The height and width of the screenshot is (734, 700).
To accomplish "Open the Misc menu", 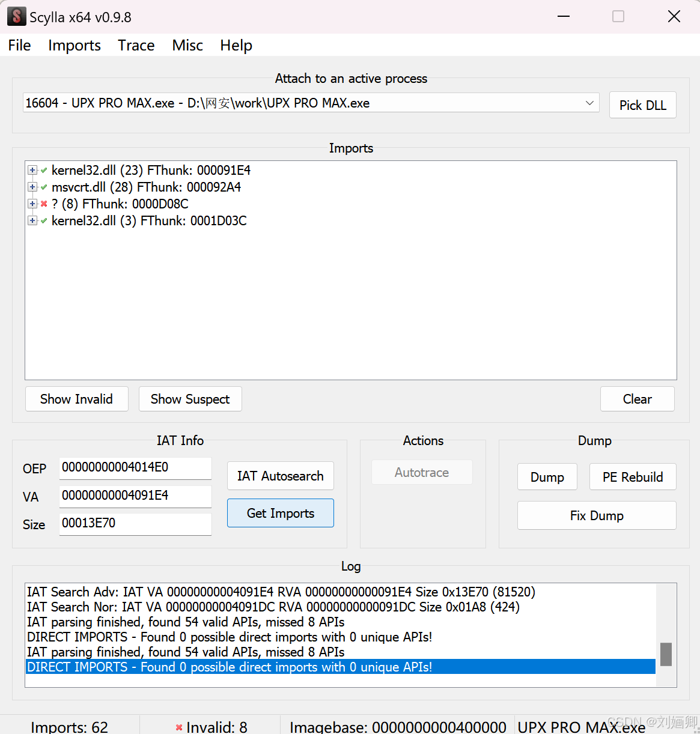I will (187, 45).
